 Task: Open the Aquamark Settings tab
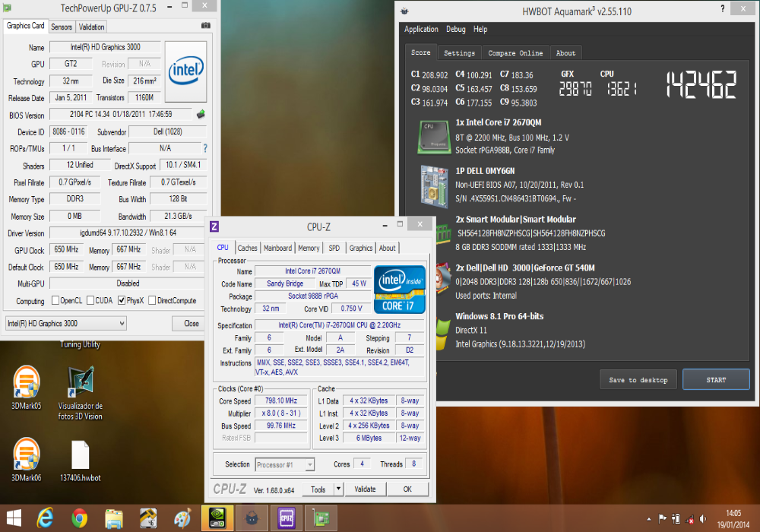click(460, 53)
